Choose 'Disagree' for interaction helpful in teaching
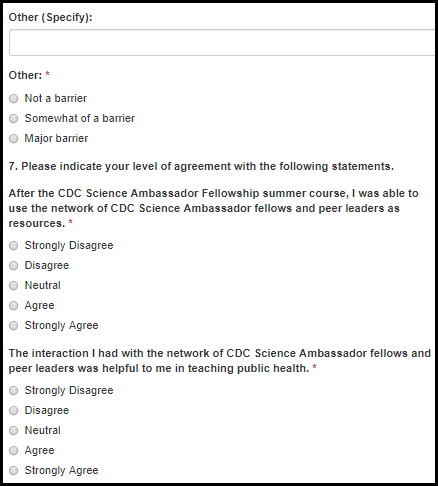The height and width of the screenshot is (486, 438). click(x=13, y=411)
